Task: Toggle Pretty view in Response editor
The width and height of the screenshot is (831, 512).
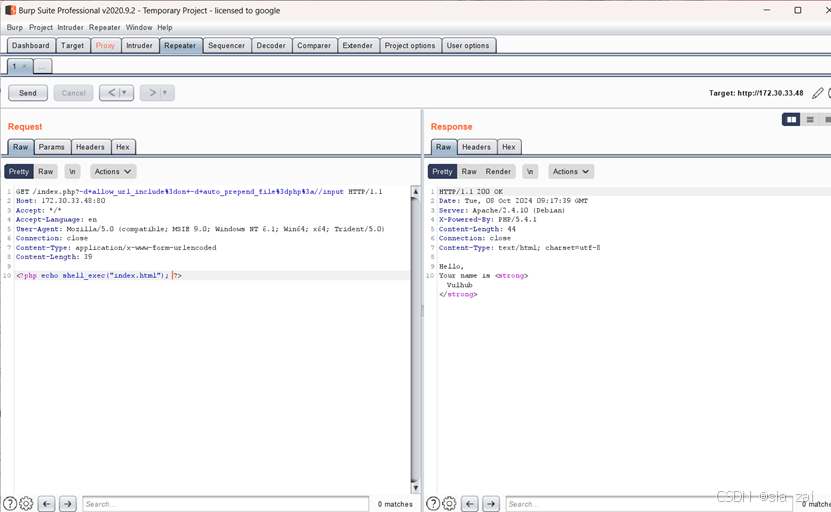Action: (442, 172)
